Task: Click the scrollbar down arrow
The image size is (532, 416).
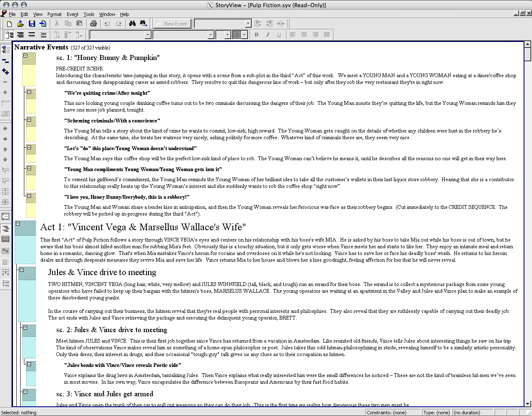Action: [528, 403]
